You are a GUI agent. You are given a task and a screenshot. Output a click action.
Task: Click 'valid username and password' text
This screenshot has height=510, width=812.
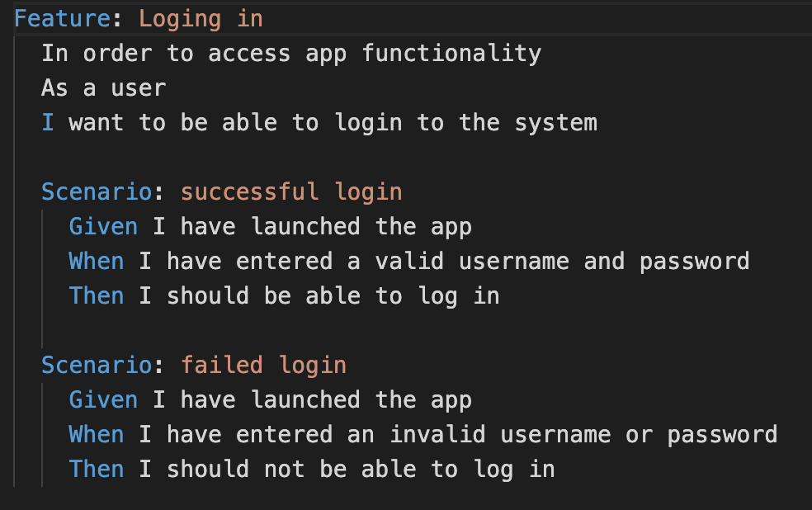563,262
